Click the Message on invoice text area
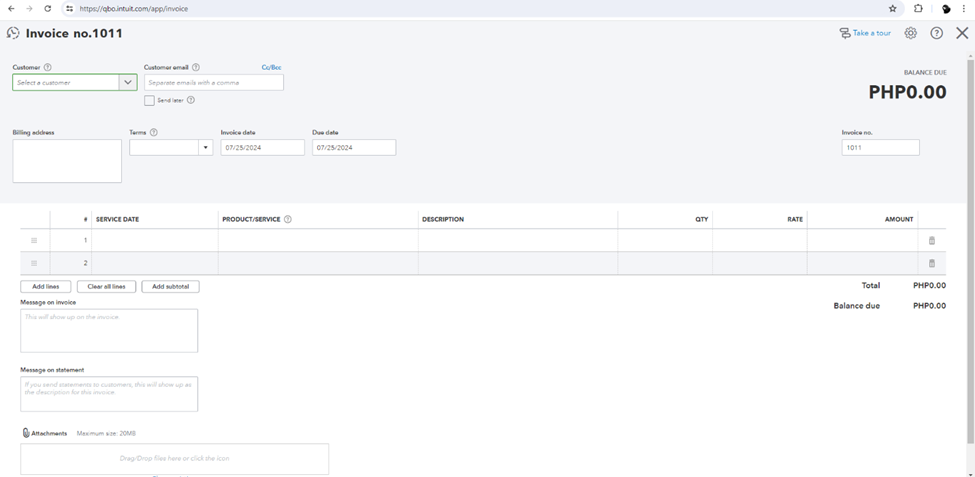Screen dimensions: 975x477 pyautogui.click(x=109, y=330)
